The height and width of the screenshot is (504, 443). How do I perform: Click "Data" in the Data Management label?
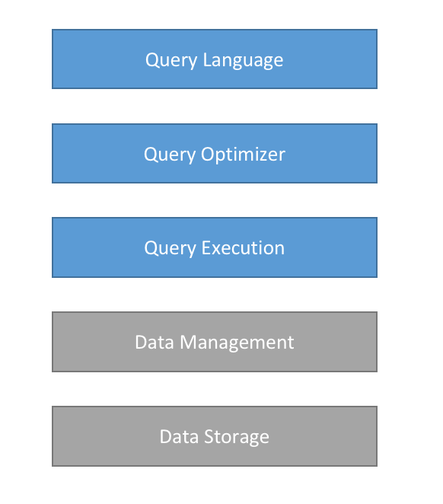click(x=155, y=342)
